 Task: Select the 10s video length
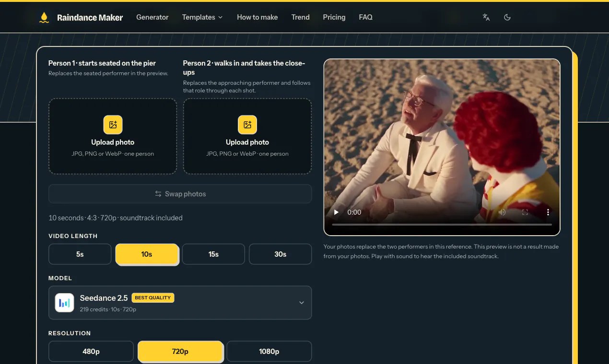pos(147,254)
